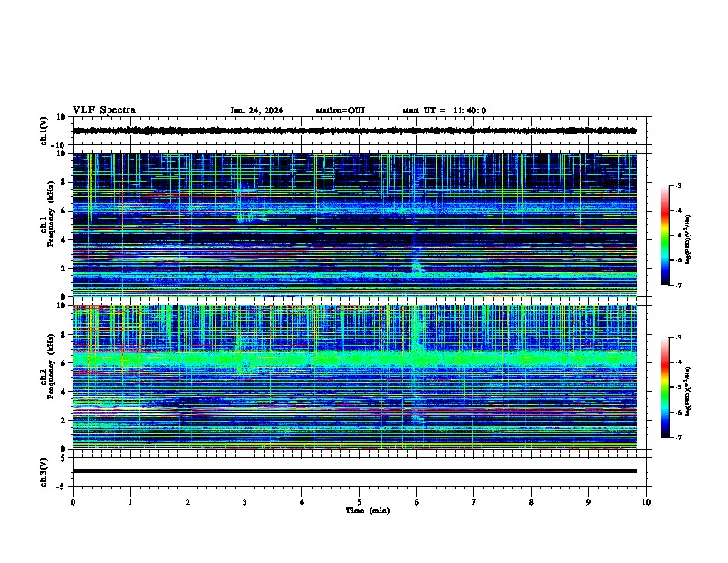Click the ch.2 spectrogram panel
The image size is (728, 563).
(354, 377)
